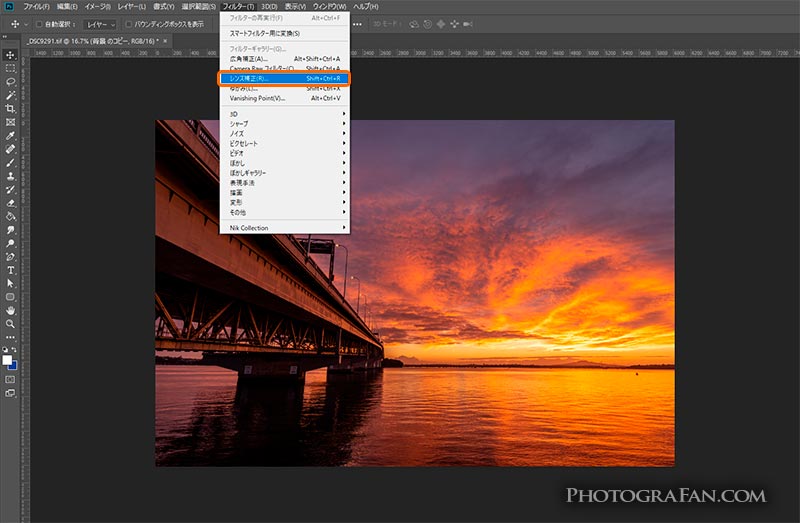The image size is (800, 523).
Task: Open the レイヤー auto-select dropdown
Action: (x=100, y=24)
